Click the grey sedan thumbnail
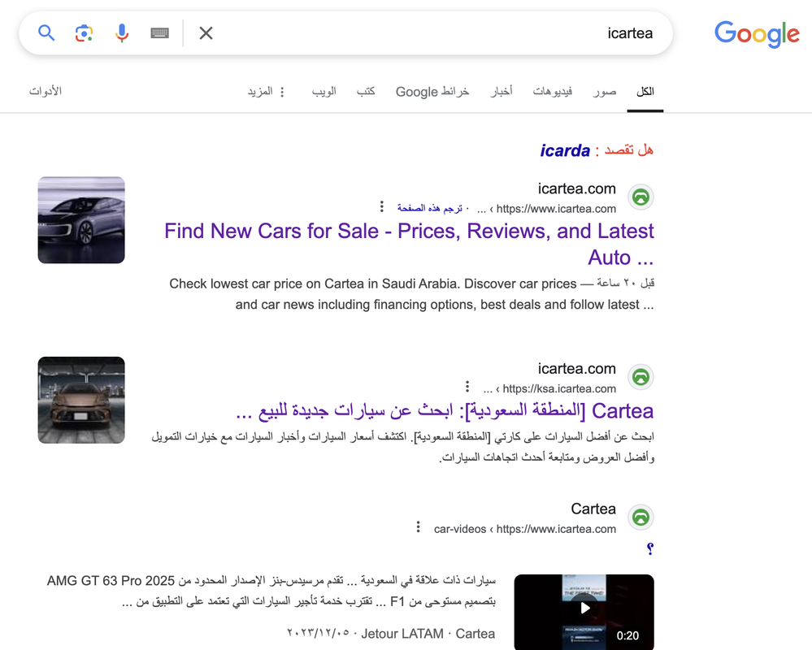The height and width of the screenshot is (650, 812). pyautogui.click(x=81, y=220)
